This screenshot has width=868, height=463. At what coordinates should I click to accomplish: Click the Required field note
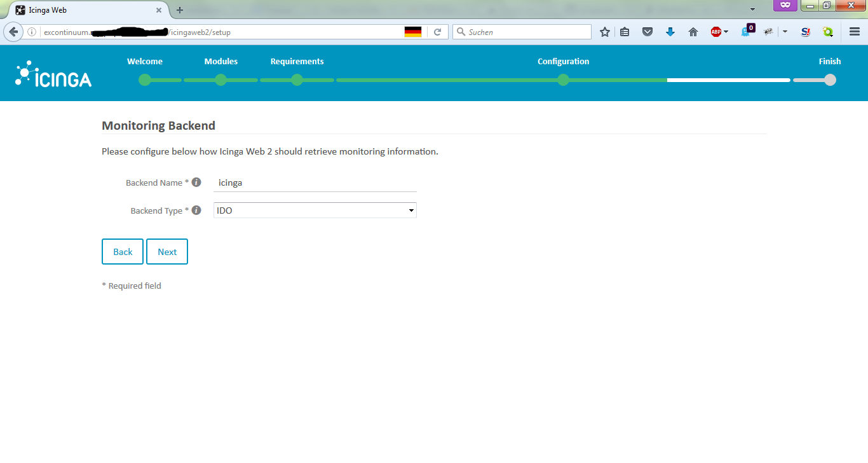tap(132, 286)
